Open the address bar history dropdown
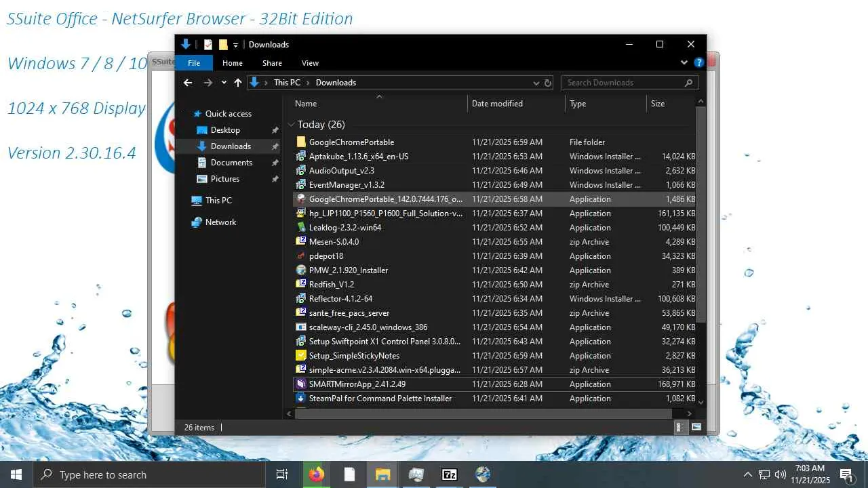 tap(536, 83)
